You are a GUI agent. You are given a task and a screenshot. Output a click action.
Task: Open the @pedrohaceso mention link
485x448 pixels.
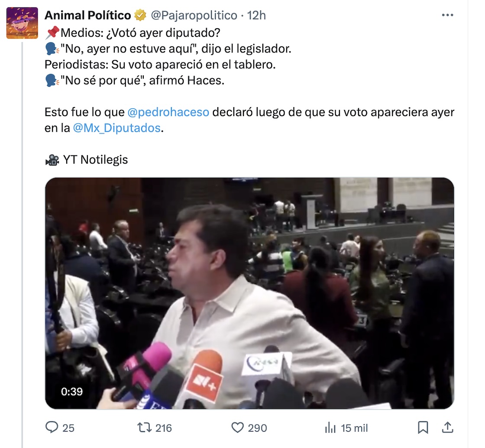pos(168,112)
